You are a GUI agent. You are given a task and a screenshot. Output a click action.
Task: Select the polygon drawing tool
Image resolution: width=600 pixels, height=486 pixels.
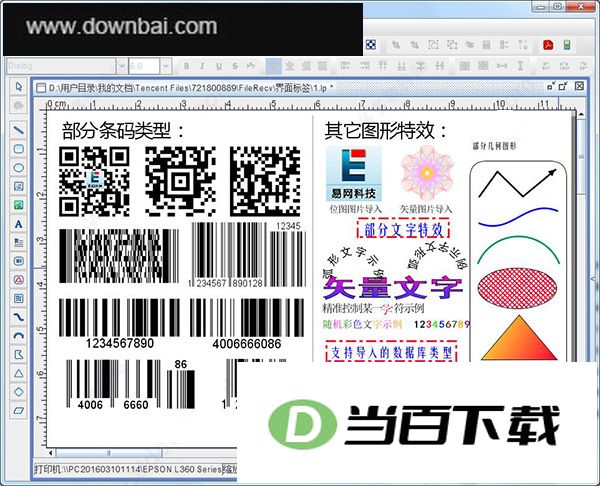click(x=18, y=354)
